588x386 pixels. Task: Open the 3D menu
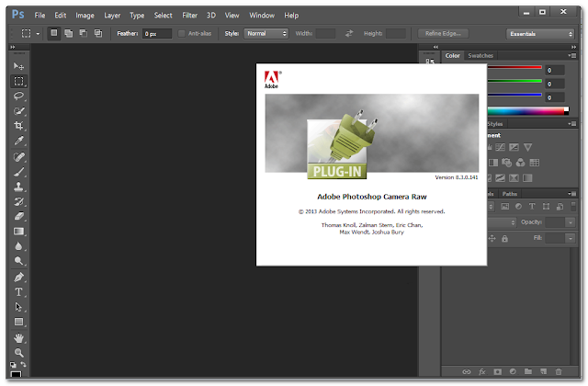coord(211,16)
